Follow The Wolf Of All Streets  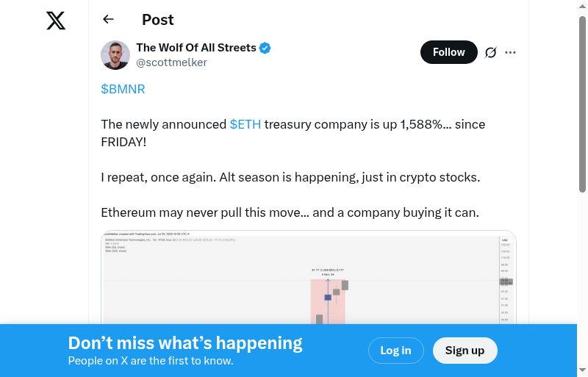[x=448, y=52]
